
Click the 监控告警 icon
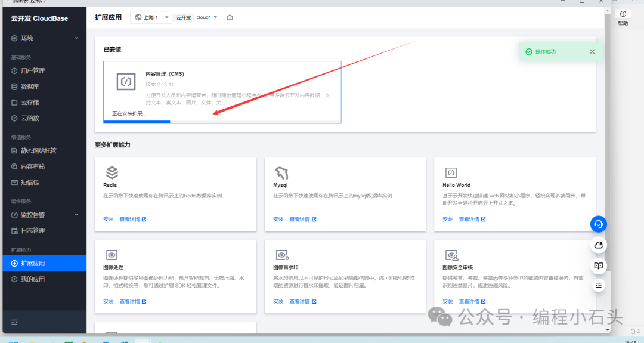14,215
